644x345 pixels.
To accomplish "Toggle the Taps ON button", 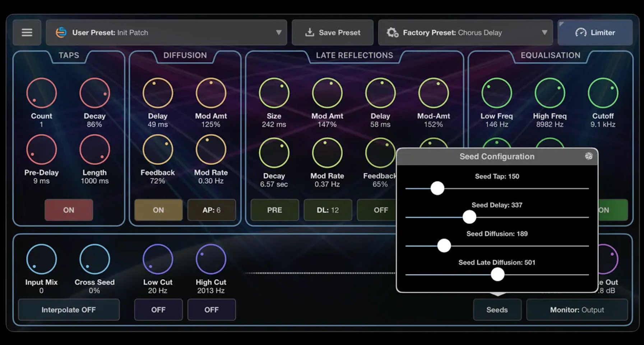I will pyautogui.click(x=69, y=210).
